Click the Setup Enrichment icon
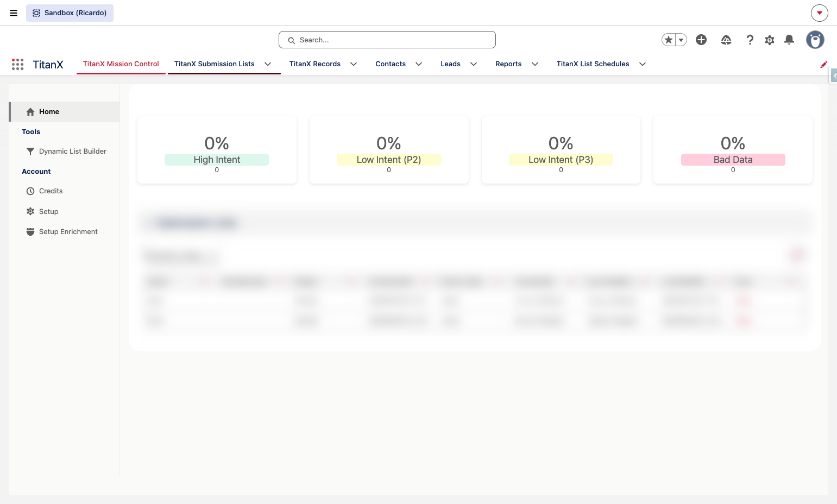 pos(30,232)
